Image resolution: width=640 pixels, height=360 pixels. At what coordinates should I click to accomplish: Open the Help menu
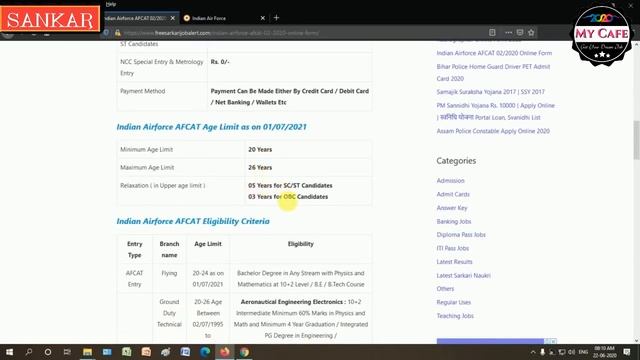(111, 4)
